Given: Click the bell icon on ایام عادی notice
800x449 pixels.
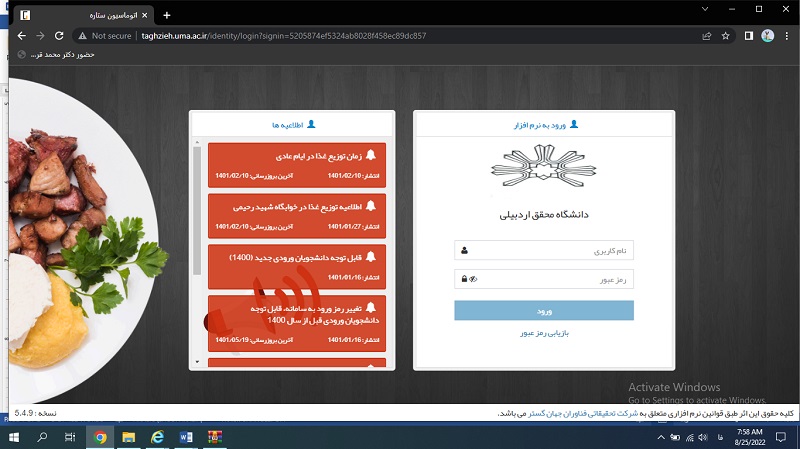Looking at the screenshot, I should tap(371, 155).
